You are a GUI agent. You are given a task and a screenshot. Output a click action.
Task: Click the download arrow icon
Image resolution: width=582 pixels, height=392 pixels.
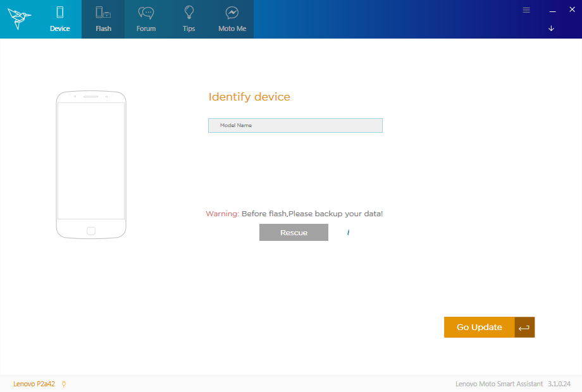(x=551, y=28)
